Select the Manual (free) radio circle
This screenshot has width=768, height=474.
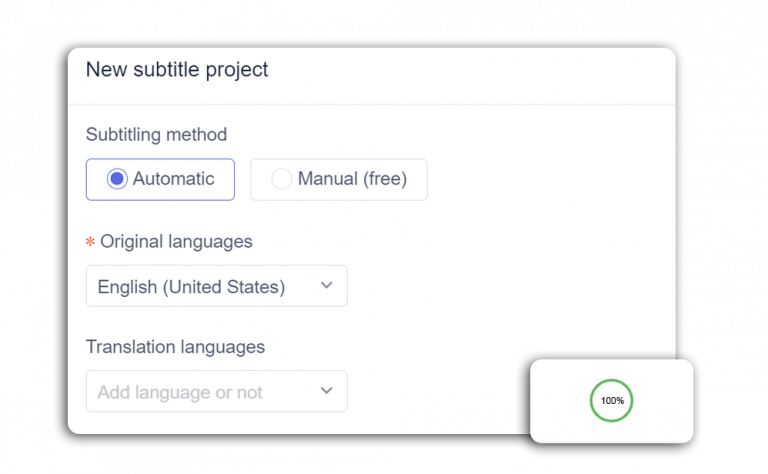[282, 179]
